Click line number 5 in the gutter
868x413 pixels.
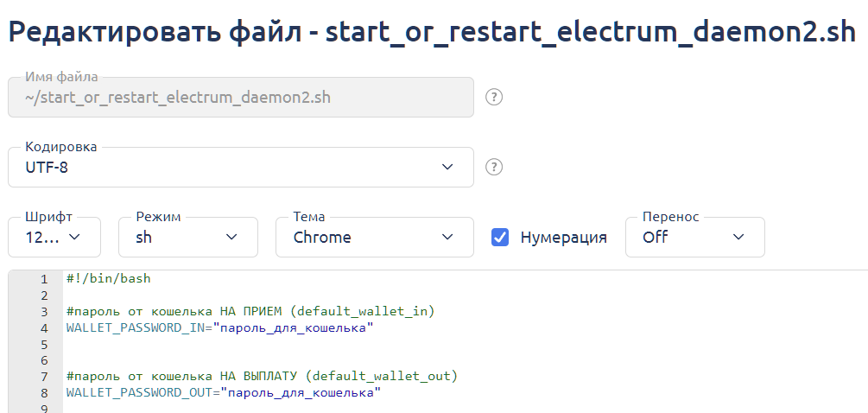tap(43, 345)
